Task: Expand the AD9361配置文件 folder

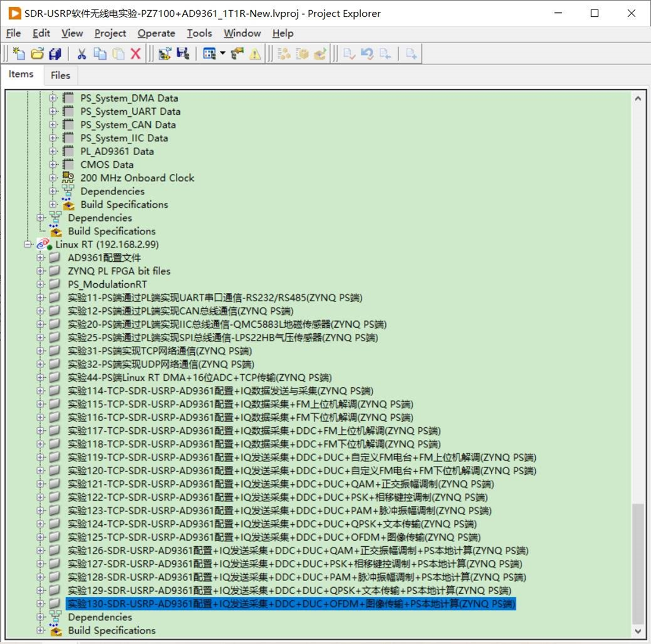Action: tap(40, 257)
